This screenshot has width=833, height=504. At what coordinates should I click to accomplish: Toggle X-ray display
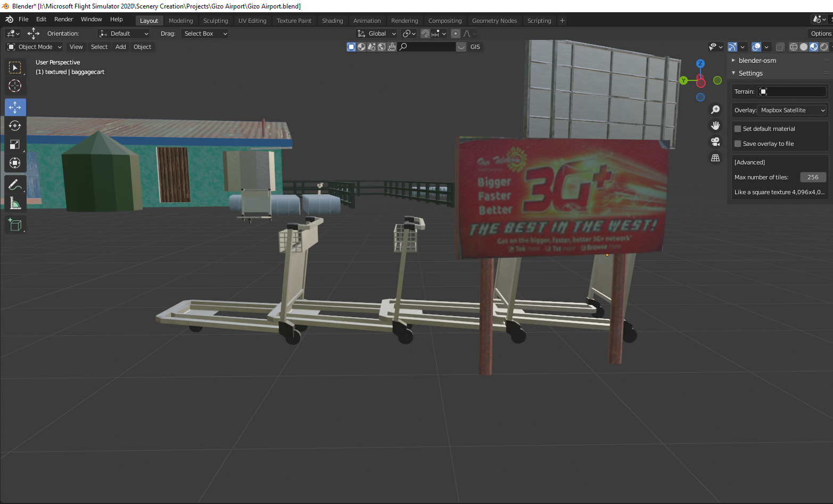pyautogui.click(x=780, y=47)
